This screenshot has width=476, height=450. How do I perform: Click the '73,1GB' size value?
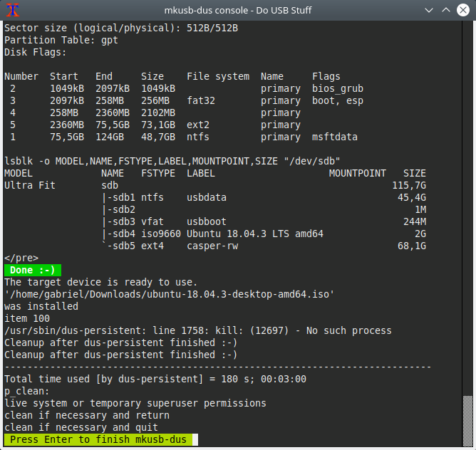tap(158, 125)
